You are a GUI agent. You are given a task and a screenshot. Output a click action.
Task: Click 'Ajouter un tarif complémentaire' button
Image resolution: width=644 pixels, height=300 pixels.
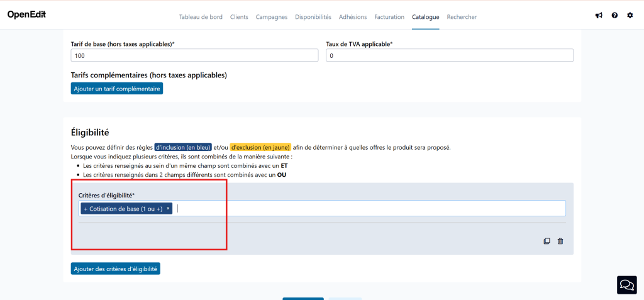(x=117, y=89)
